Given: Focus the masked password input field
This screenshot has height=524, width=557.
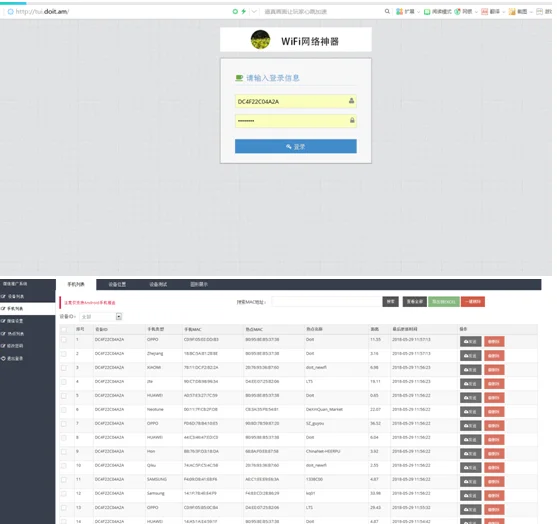Looking at the screenshot, I should [x=296, y=121].
